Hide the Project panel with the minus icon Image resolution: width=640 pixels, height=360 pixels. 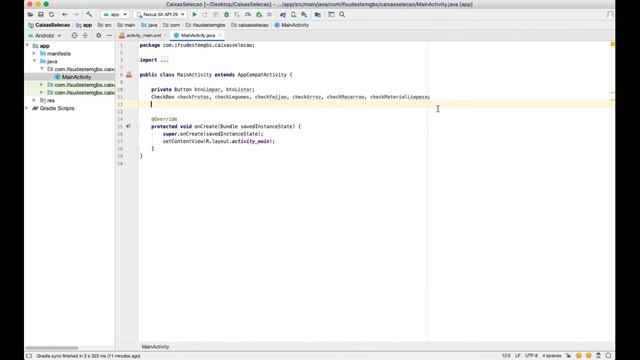[109, 36]
